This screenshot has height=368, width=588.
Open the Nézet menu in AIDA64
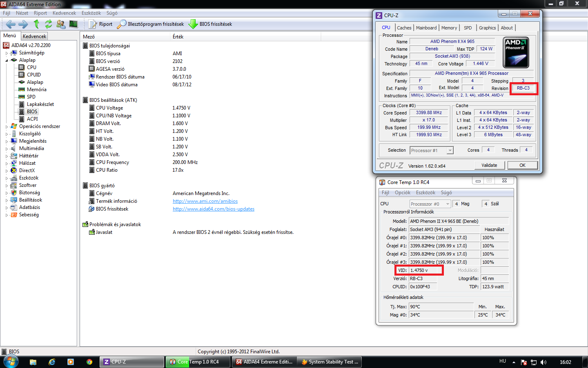(x=22, y=13)
